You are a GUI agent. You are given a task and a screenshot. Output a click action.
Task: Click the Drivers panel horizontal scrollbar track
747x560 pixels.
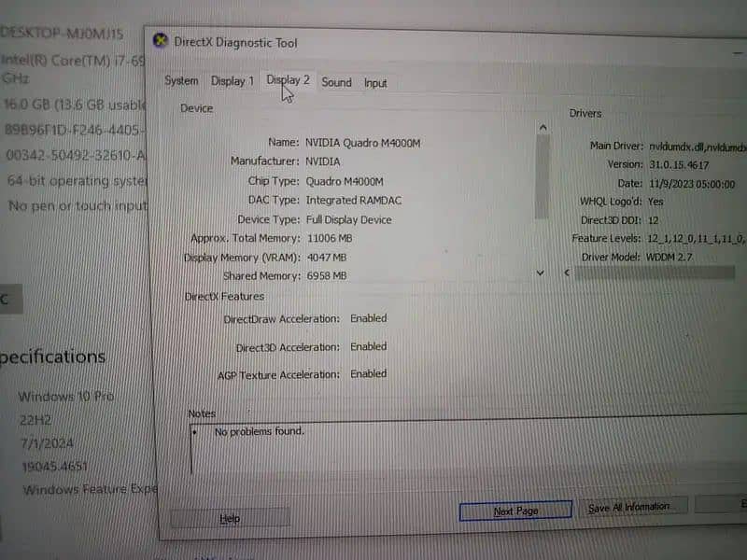[x=654, y=273]
